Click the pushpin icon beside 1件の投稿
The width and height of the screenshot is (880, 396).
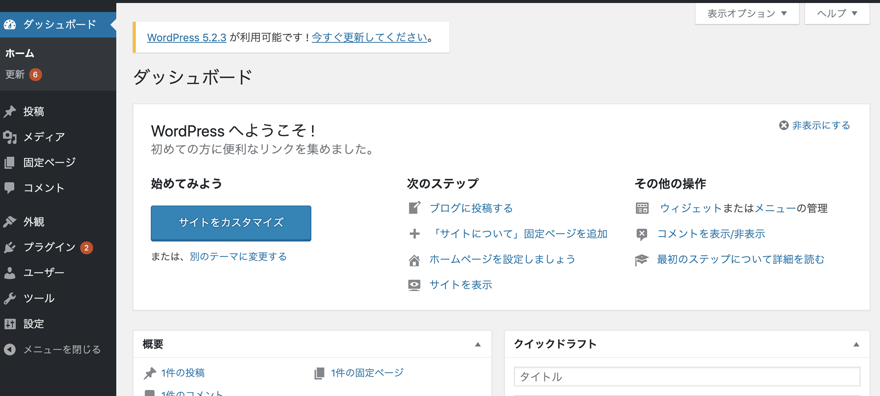(x=149, y=373)
